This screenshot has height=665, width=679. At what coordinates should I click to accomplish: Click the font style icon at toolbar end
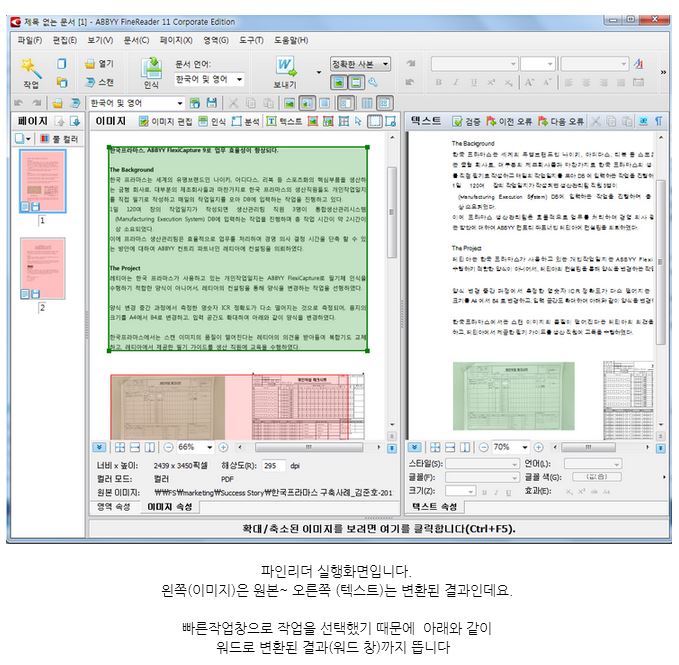pos(638,64)
